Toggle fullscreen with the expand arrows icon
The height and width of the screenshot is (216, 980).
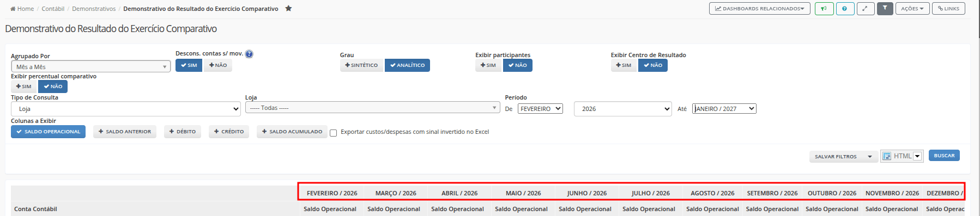pos(866,9)
